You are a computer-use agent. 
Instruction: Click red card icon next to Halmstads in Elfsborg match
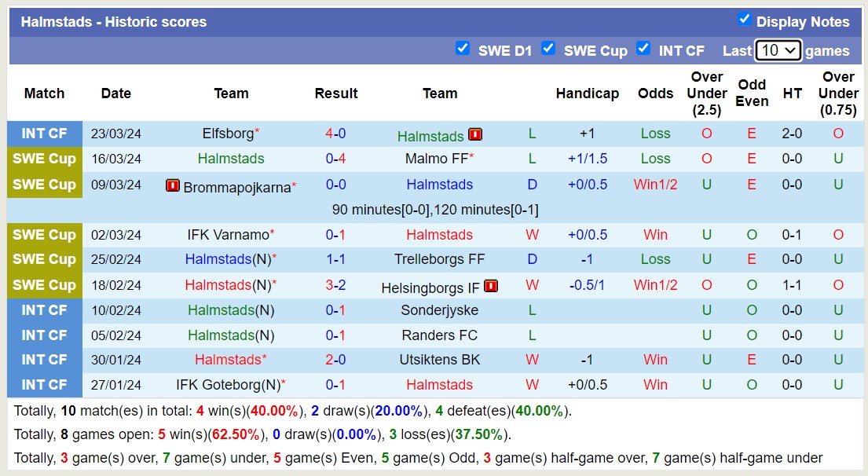(474, 134)
